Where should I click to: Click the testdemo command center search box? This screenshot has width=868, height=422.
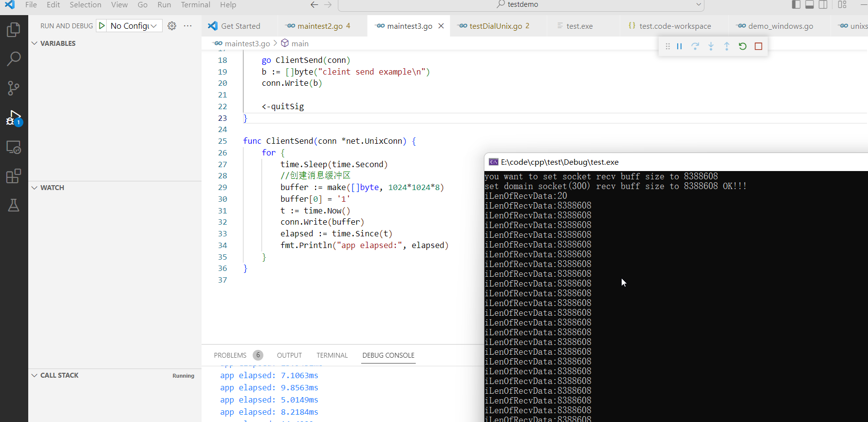[x=521, y=5]
